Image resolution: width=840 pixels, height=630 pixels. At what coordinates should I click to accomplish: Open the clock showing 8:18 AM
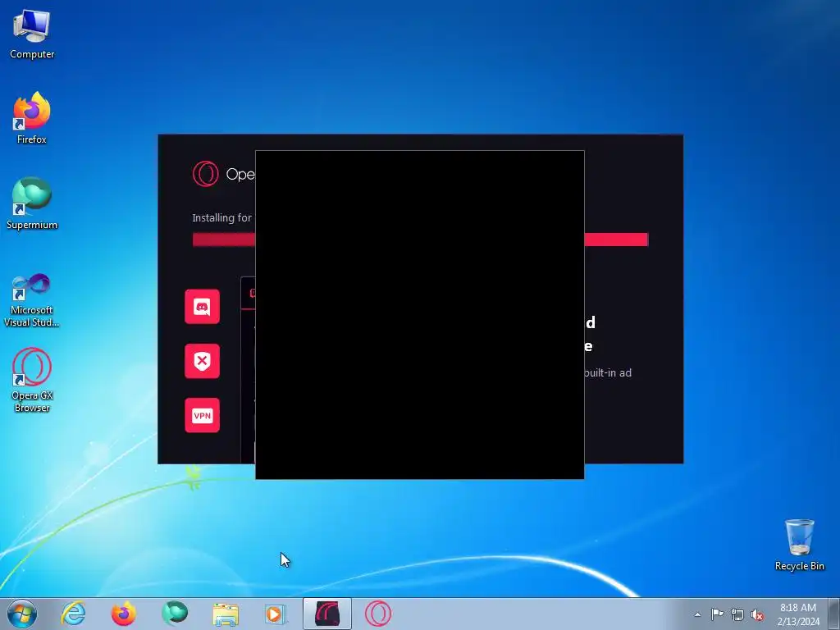(798, 614)
